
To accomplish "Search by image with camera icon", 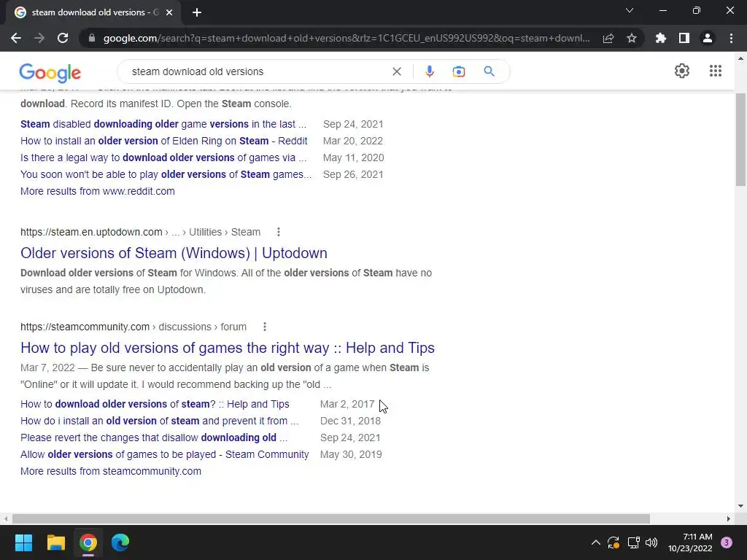I will [458, 71].
